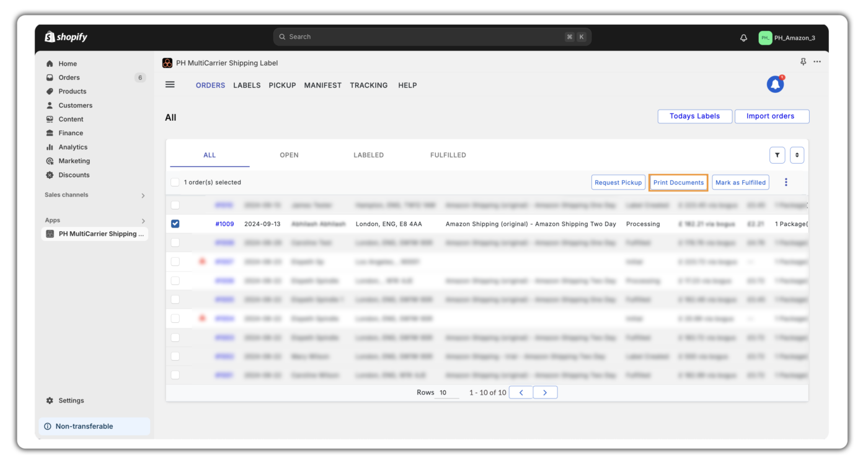The width and height of the screenshot is (868, 461).
Task: Open the filter funnel button
Action: pos(777,156)
